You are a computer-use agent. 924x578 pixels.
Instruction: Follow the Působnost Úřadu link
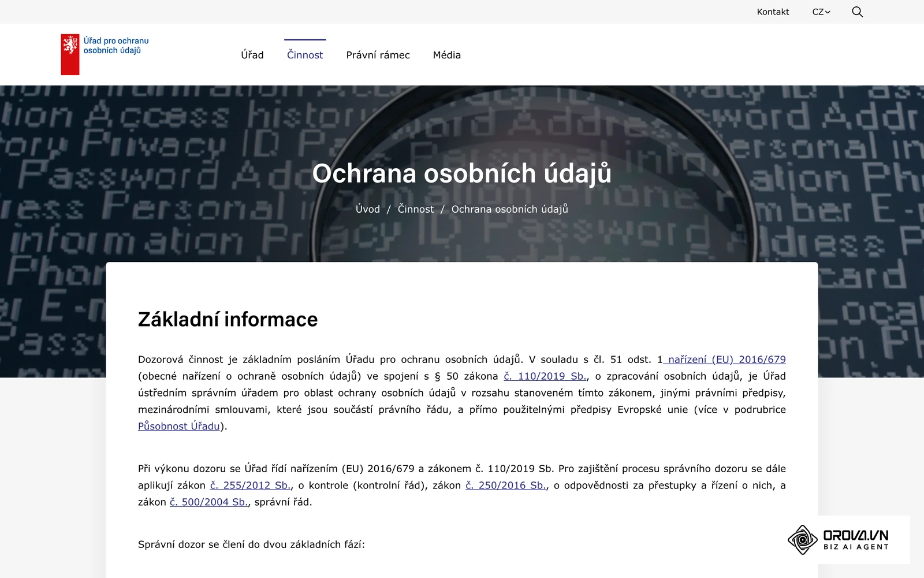coord(179,427)
